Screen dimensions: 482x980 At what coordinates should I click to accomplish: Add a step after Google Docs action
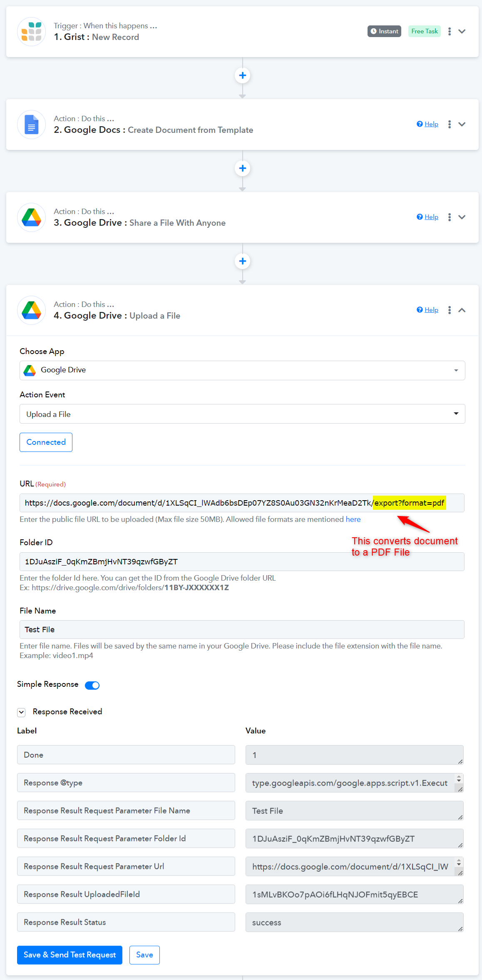pos(243,168)
